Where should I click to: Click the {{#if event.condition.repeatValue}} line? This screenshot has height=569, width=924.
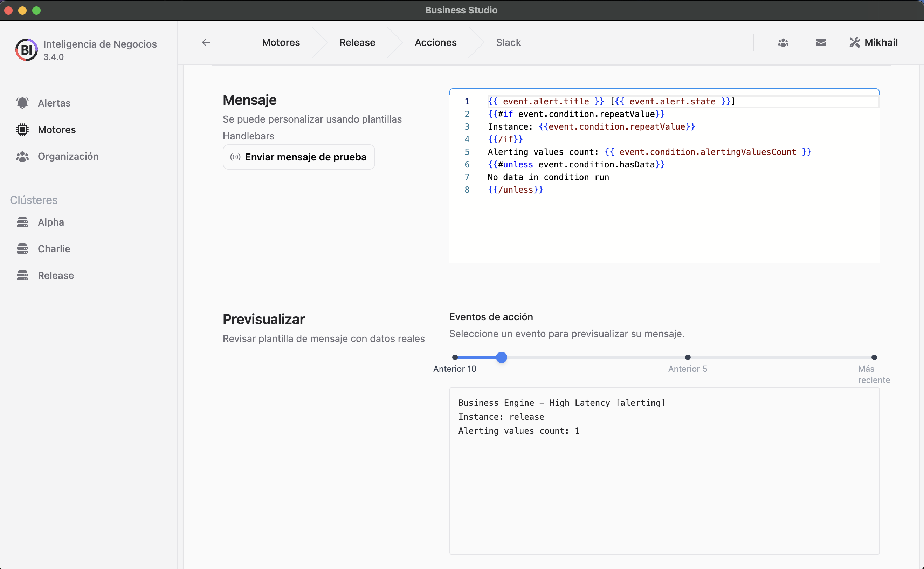(577, 114)
